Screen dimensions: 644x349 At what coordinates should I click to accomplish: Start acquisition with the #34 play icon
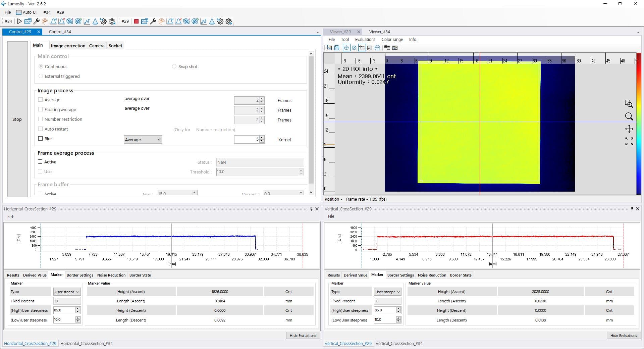coord(19,21)
